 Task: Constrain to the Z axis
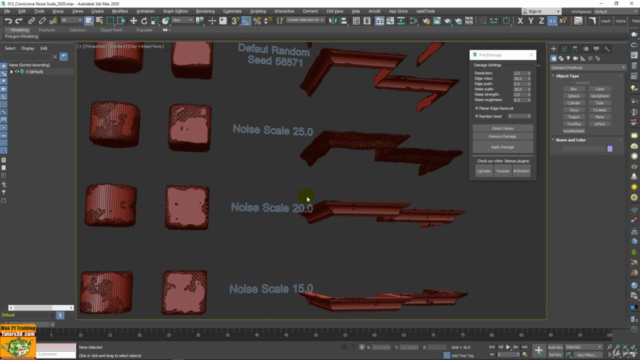pyautogui.click(x=541, y=21)
